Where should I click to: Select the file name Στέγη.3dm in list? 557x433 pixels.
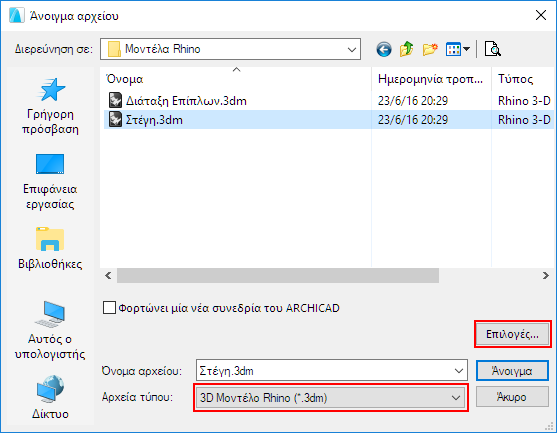click(154, 120)
